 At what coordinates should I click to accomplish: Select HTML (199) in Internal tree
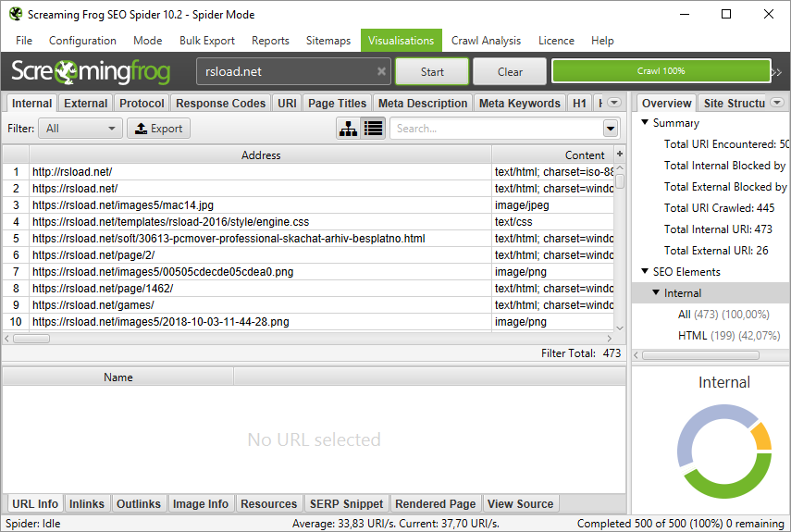pyautogui.click(x=729, y=335)
